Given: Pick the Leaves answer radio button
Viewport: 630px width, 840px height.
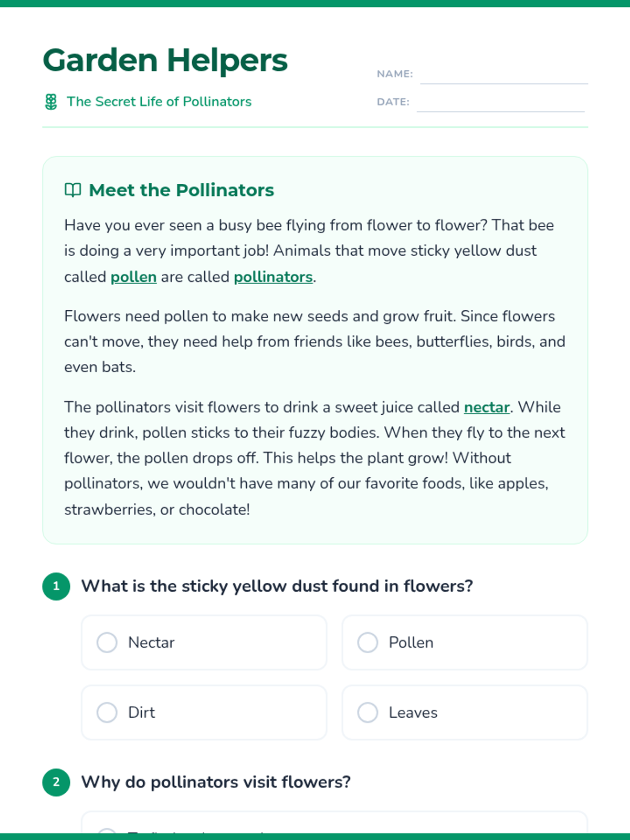Looking at the screenshot, I should point(367,712).
